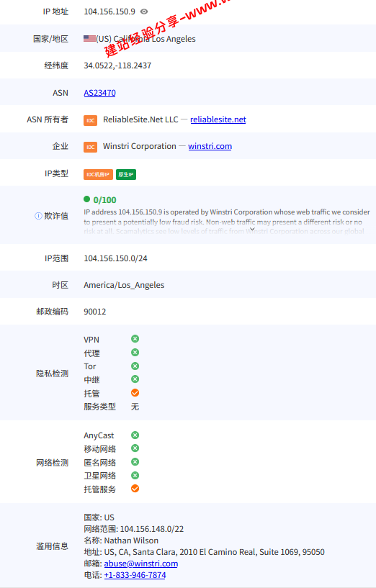Click the AnyCast status cross icon
Screen dimensions: 376x588
tap(135, 435)
